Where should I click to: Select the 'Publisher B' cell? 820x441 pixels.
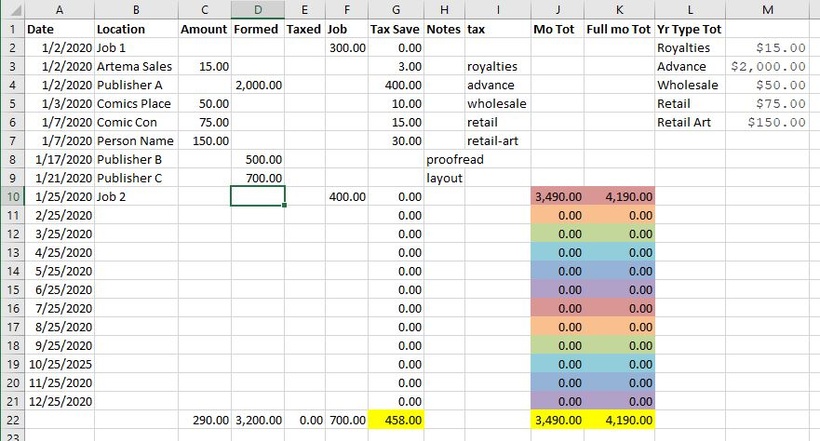tap(136, 160)
